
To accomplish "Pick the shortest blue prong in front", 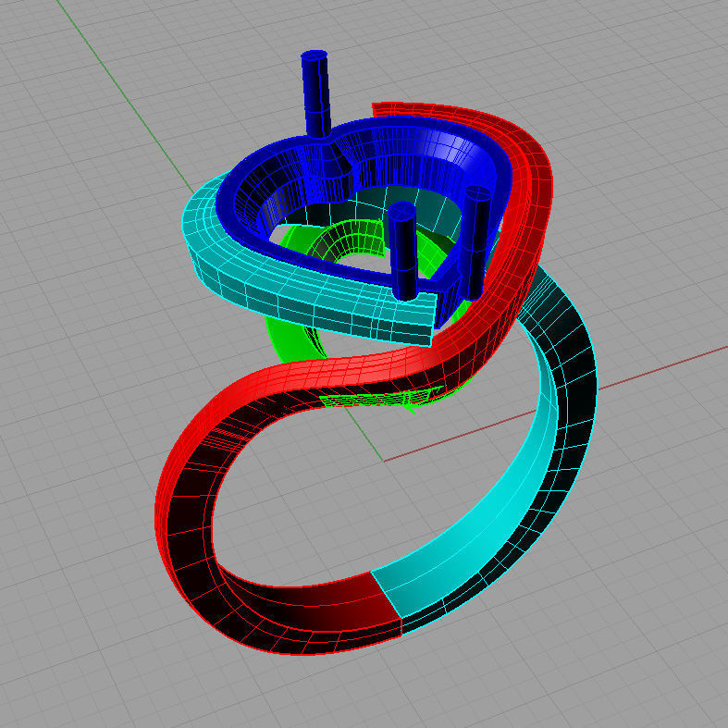I will tap(404, 253).
